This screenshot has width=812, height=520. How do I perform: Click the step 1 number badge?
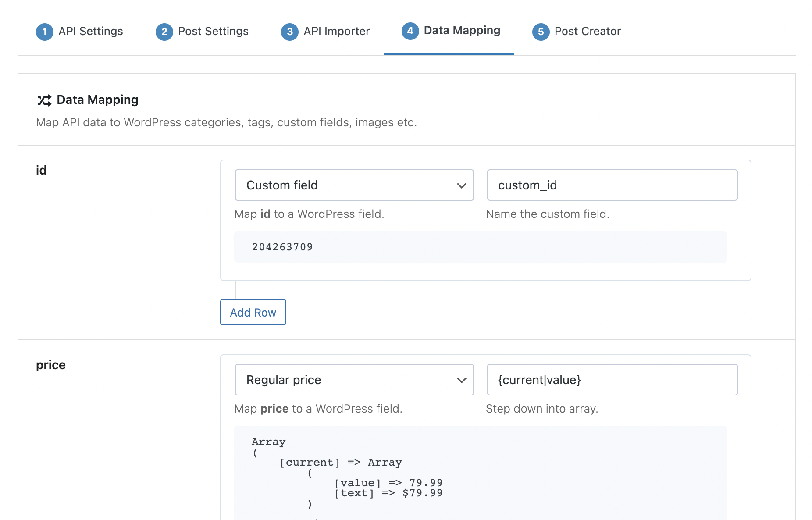[x=45, y=32]
